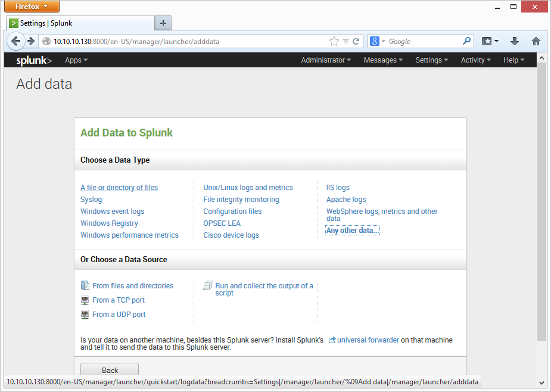This screenshot has width=551, height=392.
Task: Click the browser Back arrow button
Action: (16, 41)
